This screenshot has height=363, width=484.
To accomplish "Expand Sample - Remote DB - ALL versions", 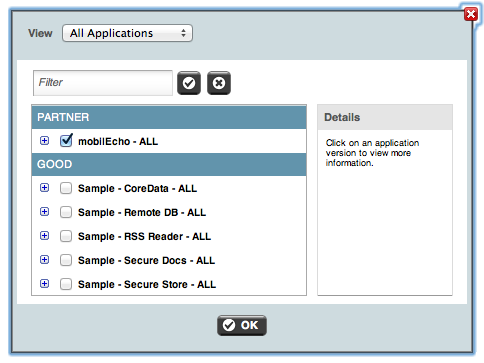I will (x=44, y=212).
